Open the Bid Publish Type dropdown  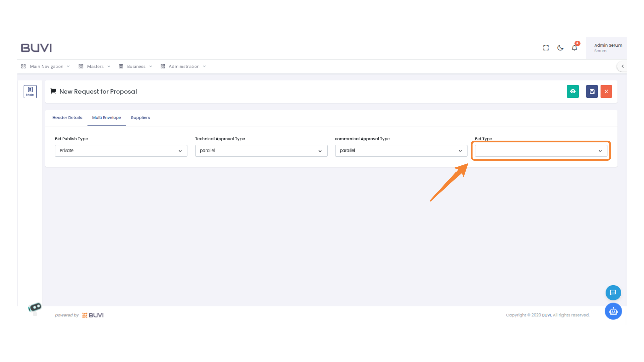tap(121, 150)
